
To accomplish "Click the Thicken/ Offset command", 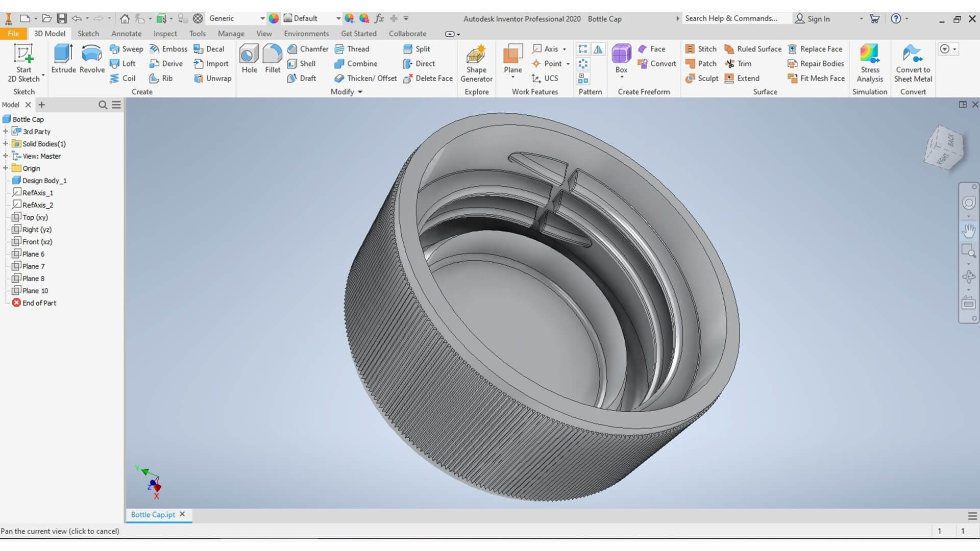I will click(x=365, y=78).
